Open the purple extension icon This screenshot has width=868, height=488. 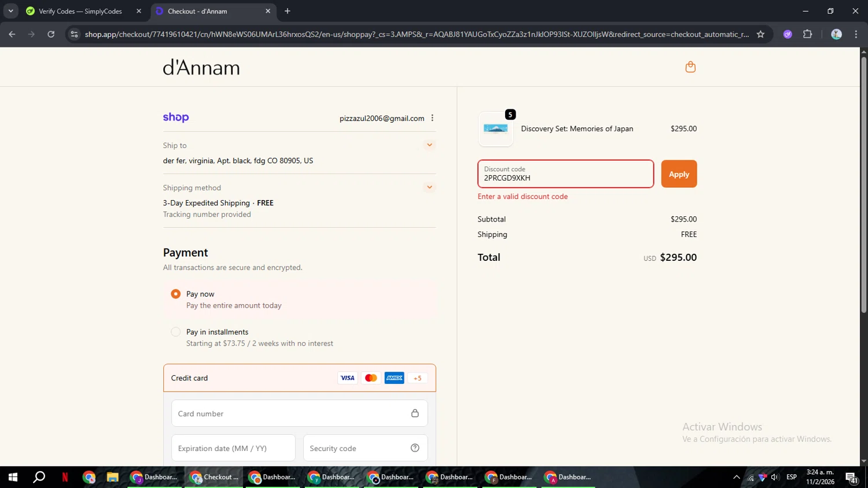788,34
